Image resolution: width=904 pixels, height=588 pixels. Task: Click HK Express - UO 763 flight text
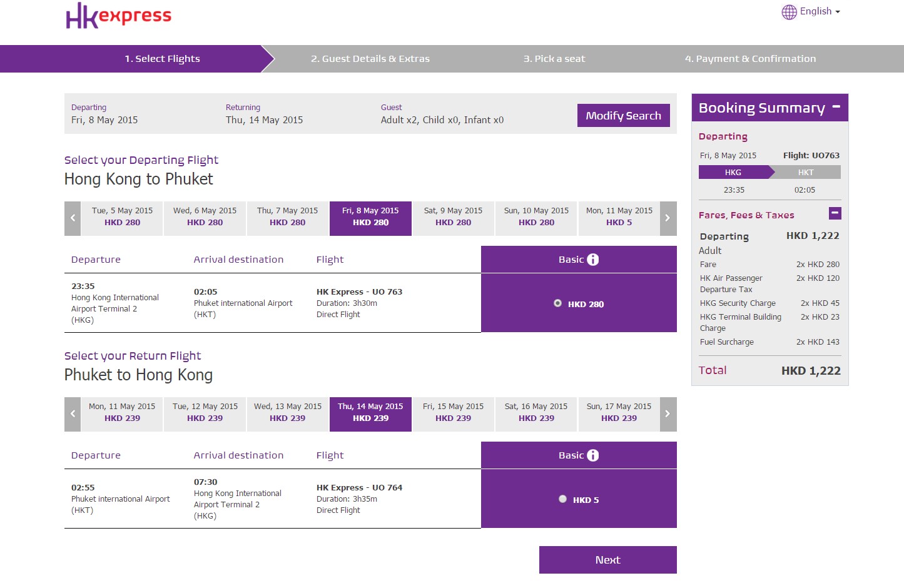click(359, 292)
